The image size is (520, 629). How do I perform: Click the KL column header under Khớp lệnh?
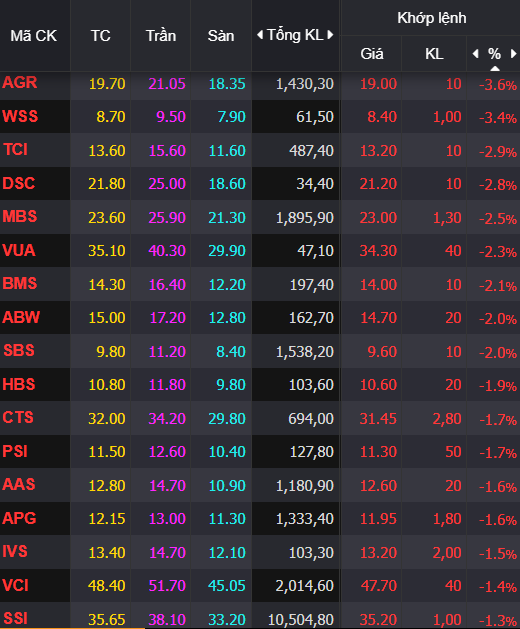[x=434, y=54]
